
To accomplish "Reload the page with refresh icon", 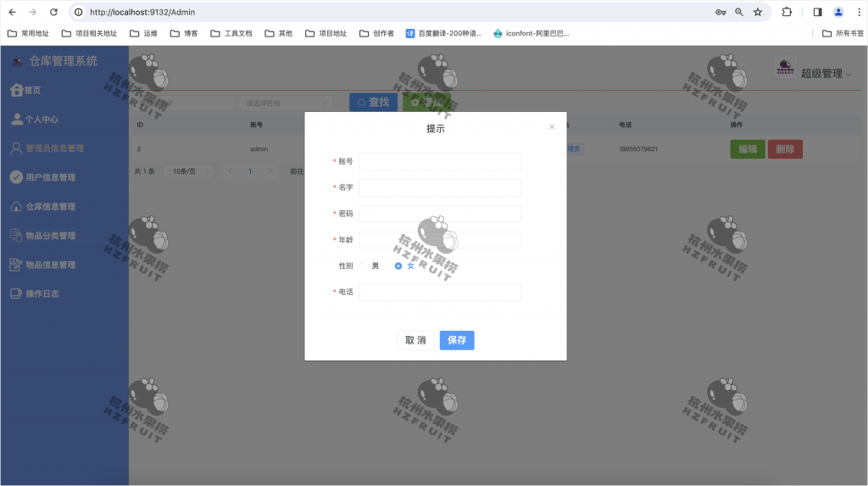I will tap(53, 12).
